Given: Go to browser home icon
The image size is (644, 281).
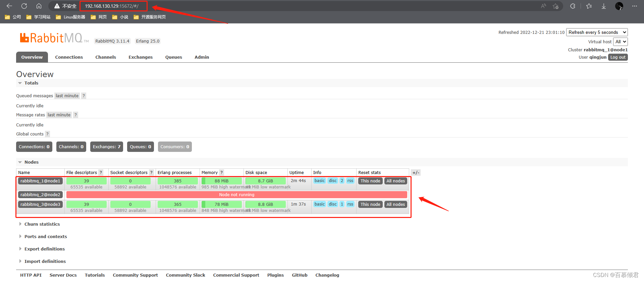Looking at the screenshot, I should [x=39, y=6].
